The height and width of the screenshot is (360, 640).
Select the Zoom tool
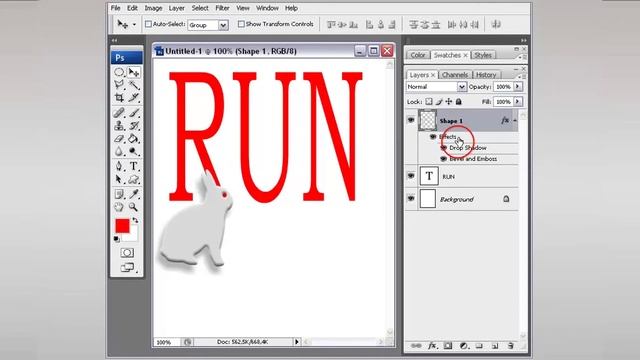point(133,207)
